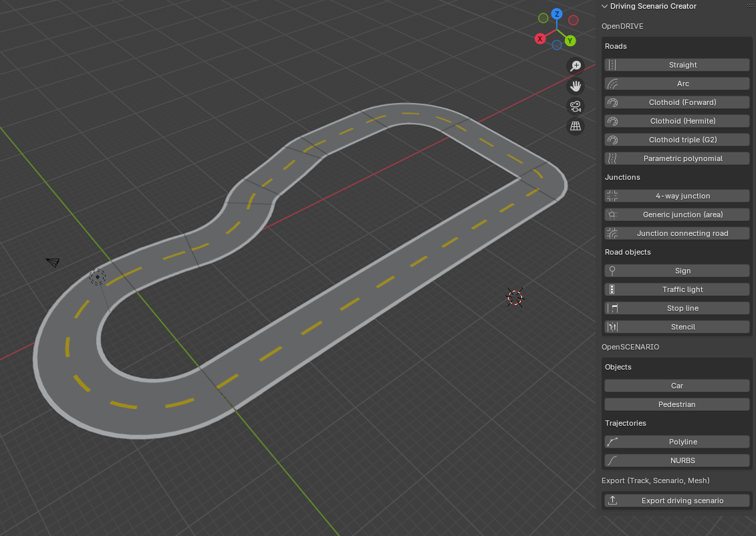Create a Generic junction (area)
This screenshot has width=756, height=536.
(677, 215)
